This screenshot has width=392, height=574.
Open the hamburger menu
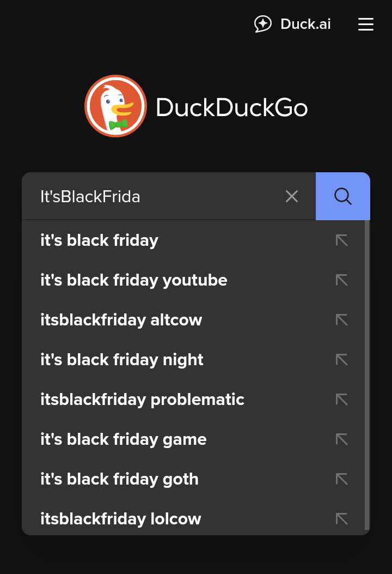click(x=366, y=25)
